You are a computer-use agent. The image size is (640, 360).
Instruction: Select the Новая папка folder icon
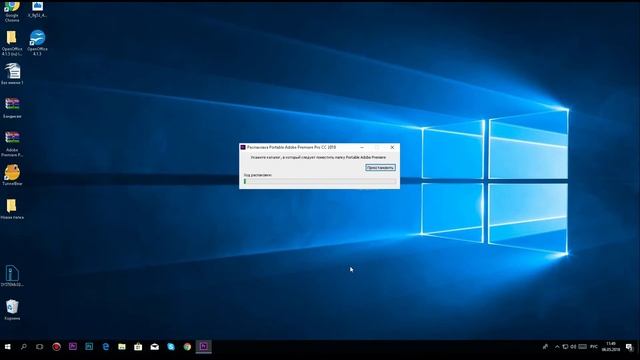[x=12, y=209]
